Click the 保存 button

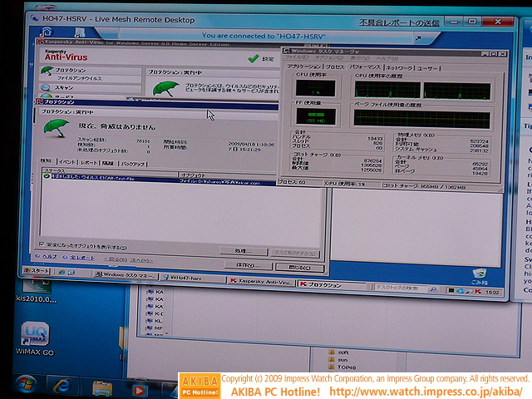pos(242,266)
